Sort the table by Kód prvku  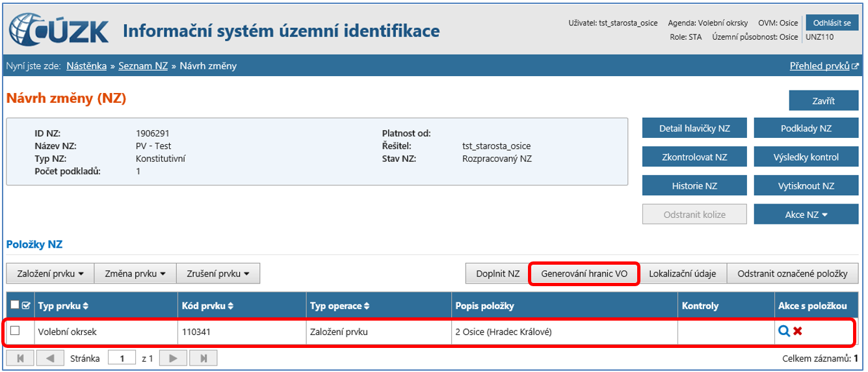[208, 306]
